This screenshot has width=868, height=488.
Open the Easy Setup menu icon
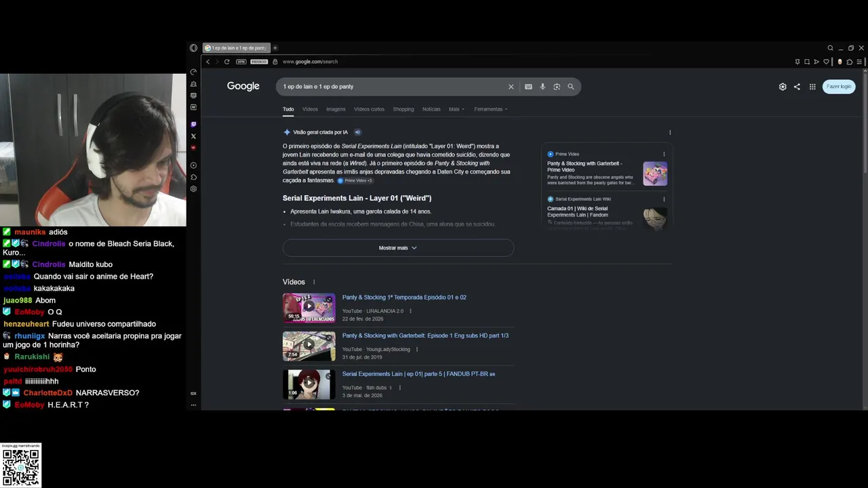click(859, 62)
